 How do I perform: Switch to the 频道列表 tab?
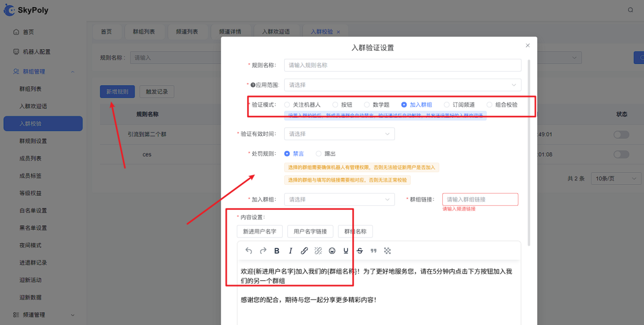187,31
